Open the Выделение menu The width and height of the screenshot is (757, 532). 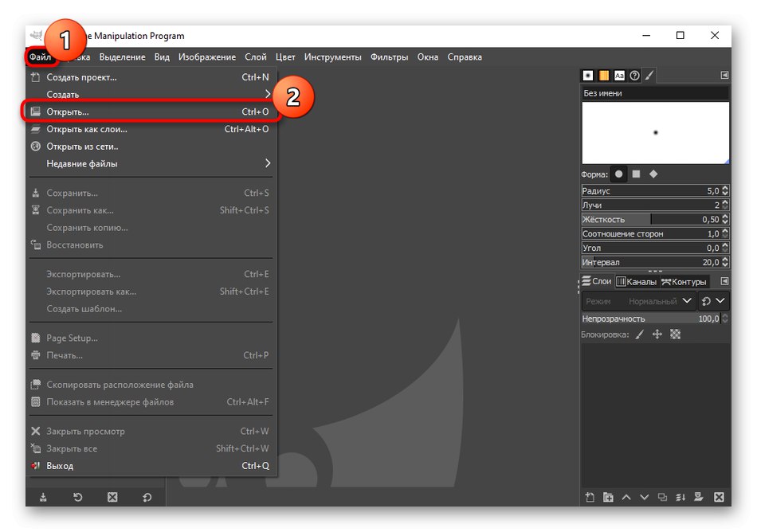122,57
